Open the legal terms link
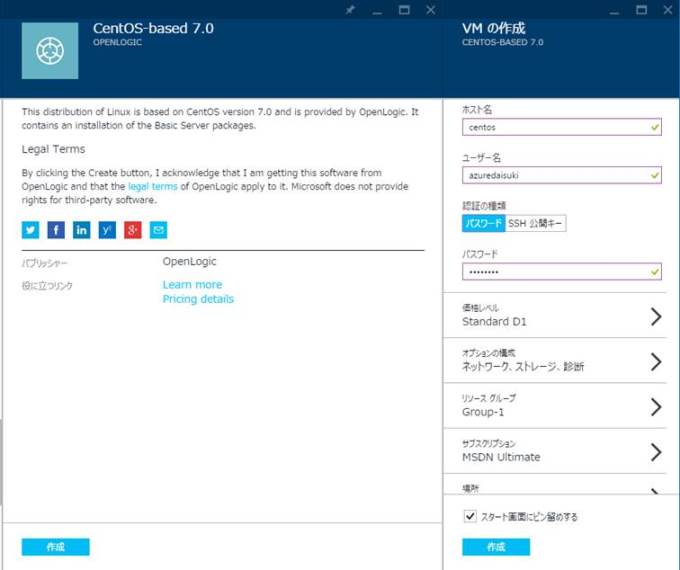The image size is (680, 570). [153, 187]
